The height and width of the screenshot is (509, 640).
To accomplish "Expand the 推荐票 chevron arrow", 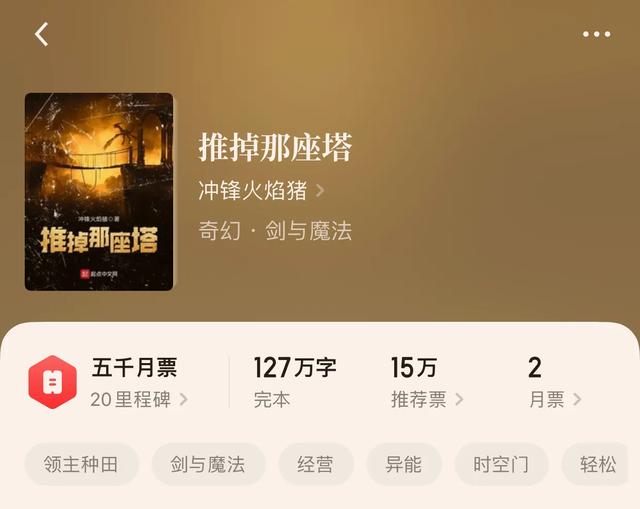I will [x=459, y=399].
